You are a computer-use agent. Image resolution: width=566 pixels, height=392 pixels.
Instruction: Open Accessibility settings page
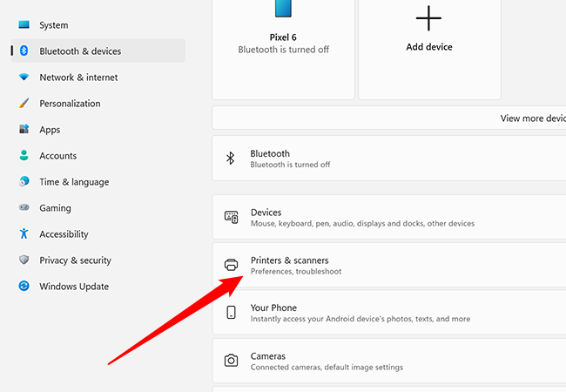tap(64, 234)
